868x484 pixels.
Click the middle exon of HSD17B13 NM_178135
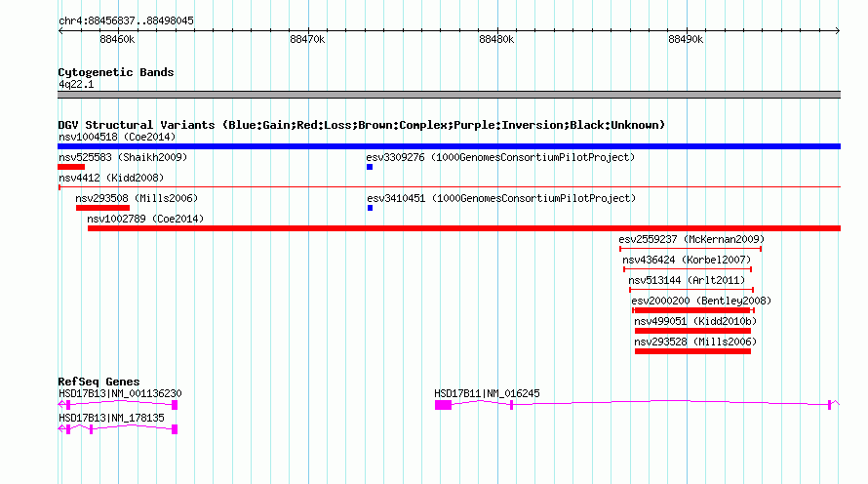pos(92,429)
